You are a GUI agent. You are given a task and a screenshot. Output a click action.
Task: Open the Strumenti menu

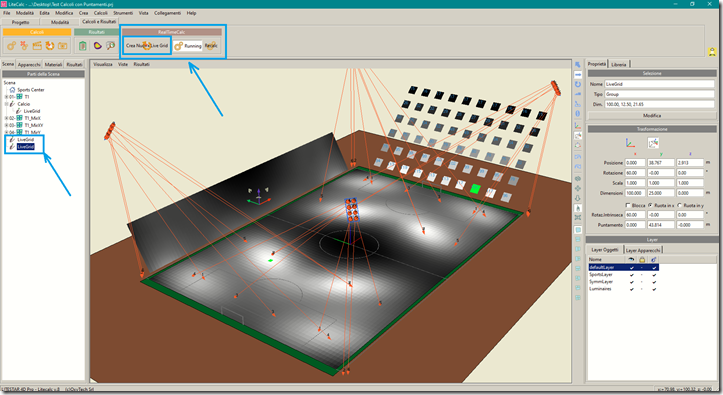[123, 13]
